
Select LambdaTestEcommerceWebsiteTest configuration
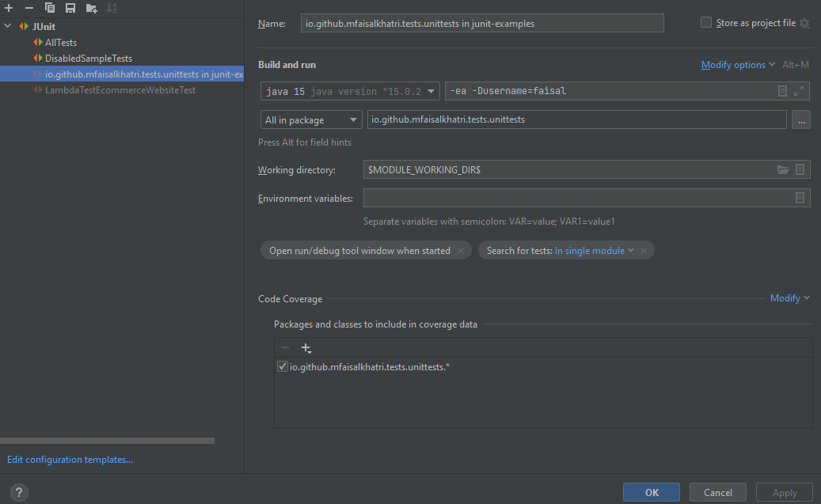(120, 90)
